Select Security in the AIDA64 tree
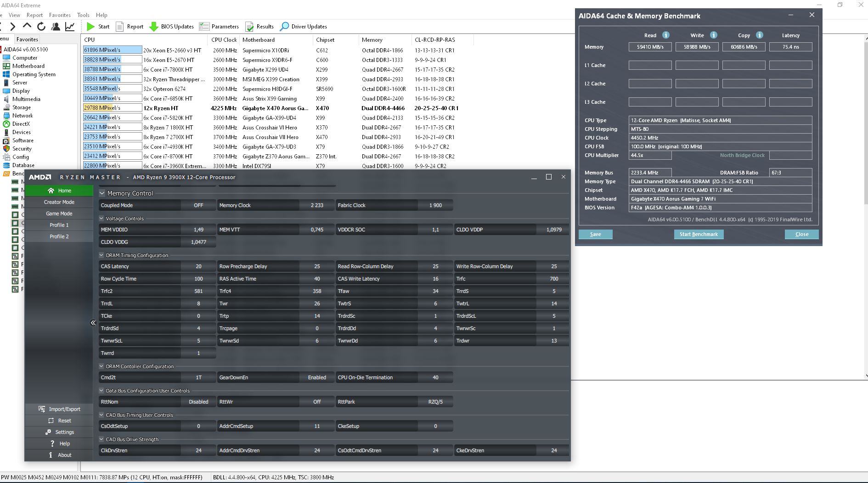 (x=22, y=149)
